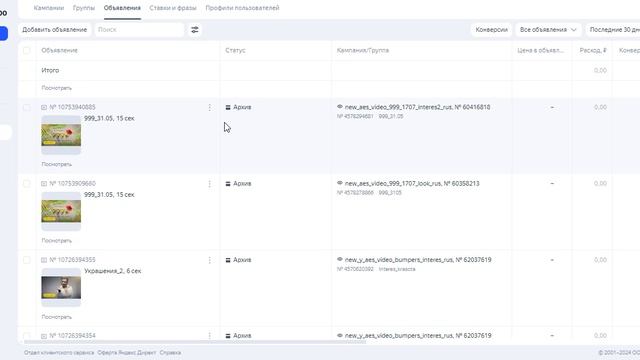Screen dimensions: 640x360
Task: Click video type icon of ad № 10726394355
Action: tap(44, 260)
